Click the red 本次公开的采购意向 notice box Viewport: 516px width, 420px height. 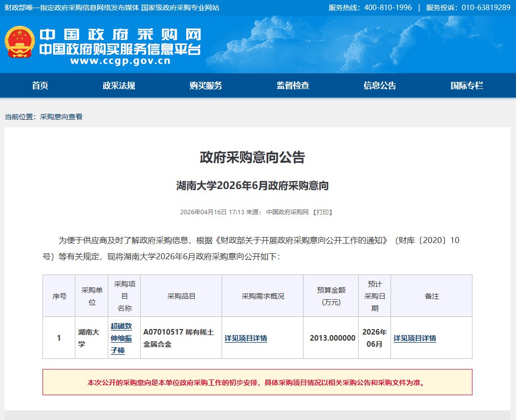(x=257, y=382)
